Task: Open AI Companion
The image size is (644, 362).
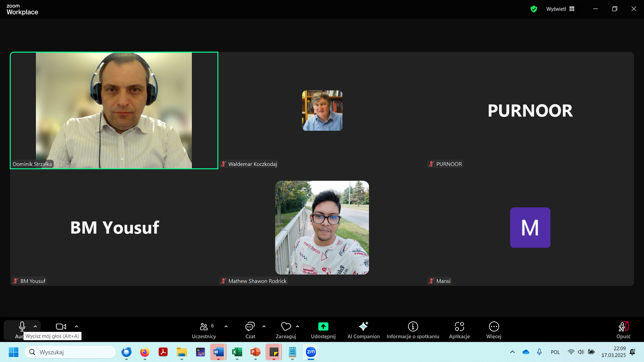Action: [363, 330]
